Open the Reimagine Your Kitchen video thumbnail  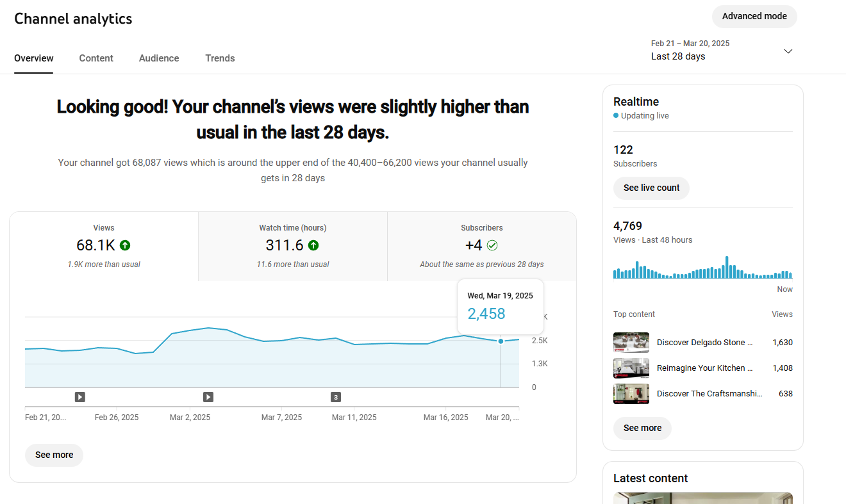pyautogui.click(x=631, y=368)
